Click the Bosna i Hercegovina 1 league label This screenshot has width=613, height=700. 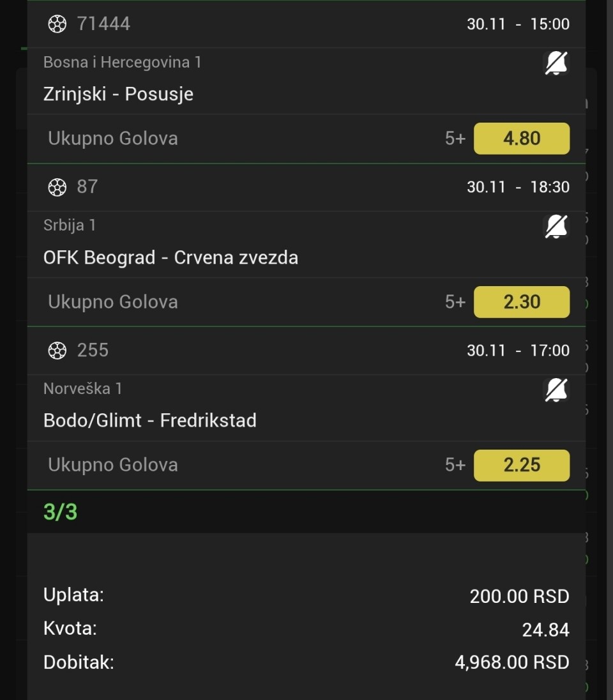click(x=122, y=62)
